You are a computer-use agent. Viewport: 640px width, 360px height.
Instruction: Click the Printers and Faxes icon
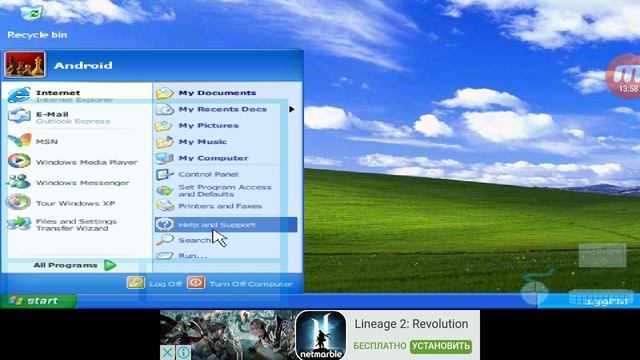pyautogui.click(x=165, y=206)
